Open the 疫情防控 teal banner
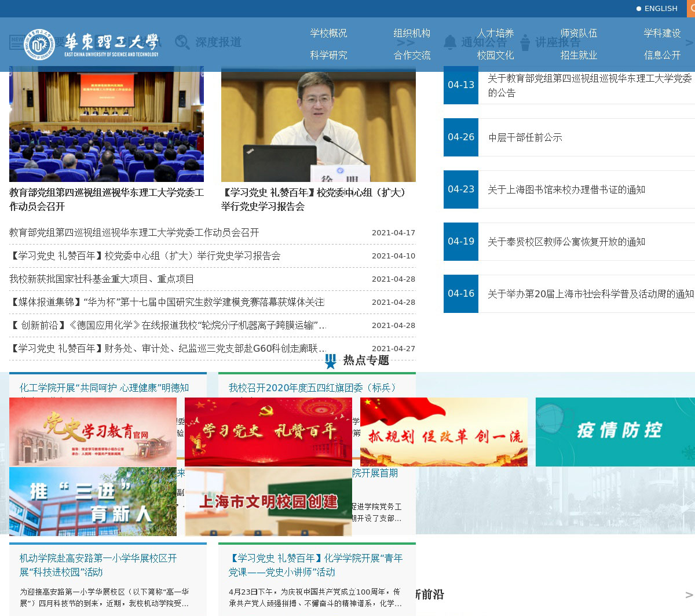This screenshot has width=695, height=616. click(x=615, y=432)
